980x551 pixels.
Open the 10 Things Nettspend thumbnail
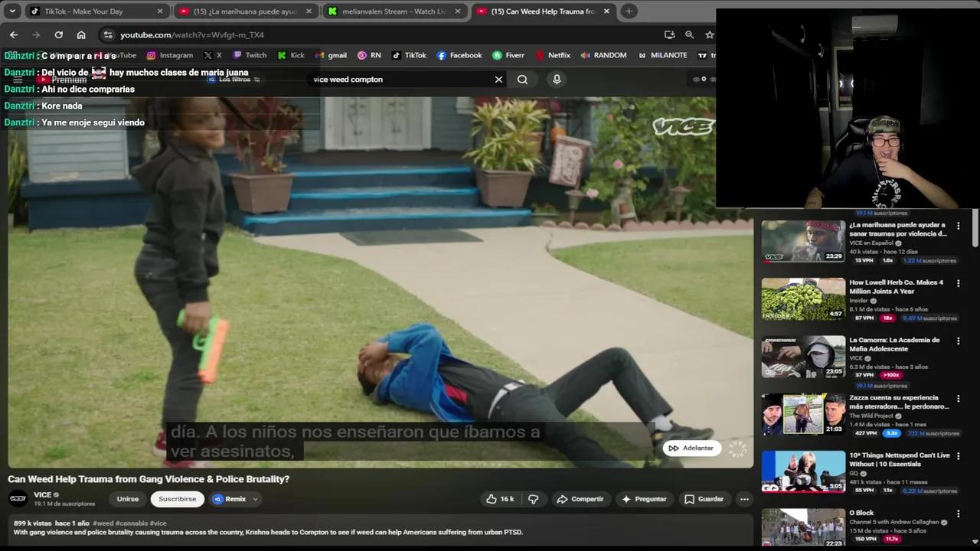point(803,471)
